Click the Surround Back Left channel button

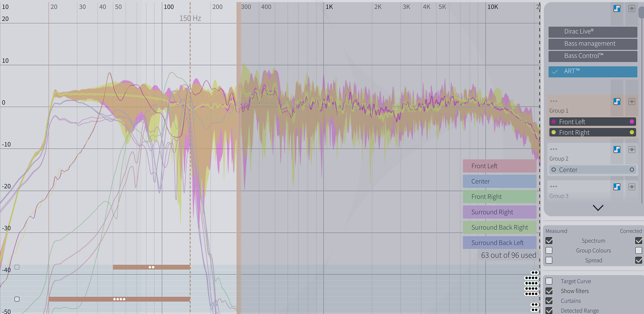tap(499, 243)
